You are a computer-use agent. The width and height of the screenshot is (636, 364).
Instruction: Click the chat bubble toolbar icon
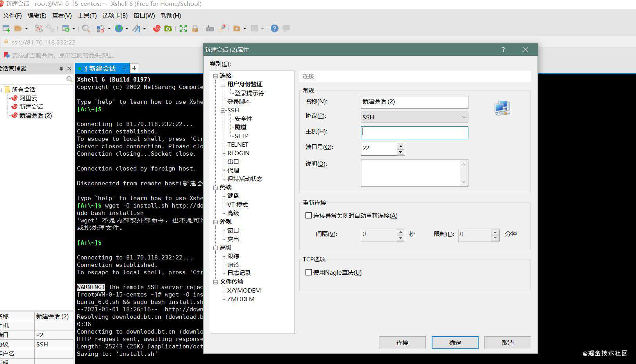point(286,28)
